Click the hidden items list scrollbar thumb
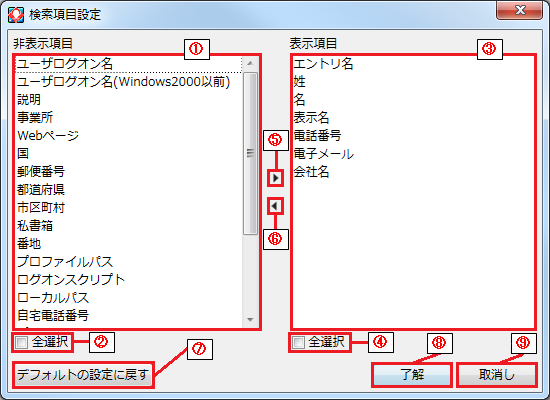The image size is (550, 400). [x=250, y=153]
